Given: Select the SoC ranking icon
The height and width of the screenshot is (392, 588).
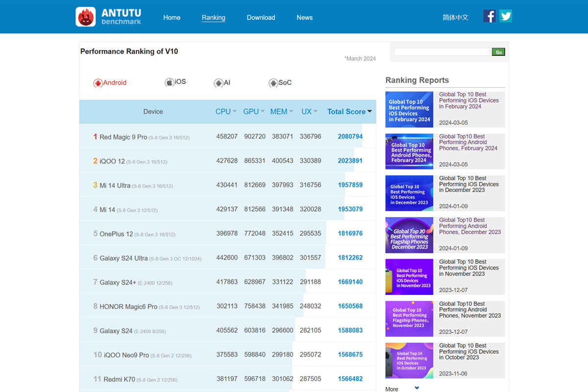Looking at the screenshot, I should click(273, 83).
